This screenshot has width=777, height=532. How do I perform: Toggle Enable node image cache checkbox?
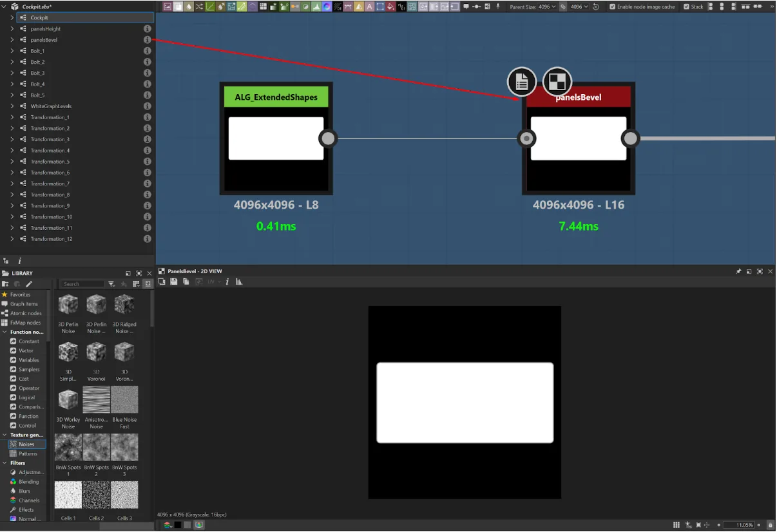(612, 6)
